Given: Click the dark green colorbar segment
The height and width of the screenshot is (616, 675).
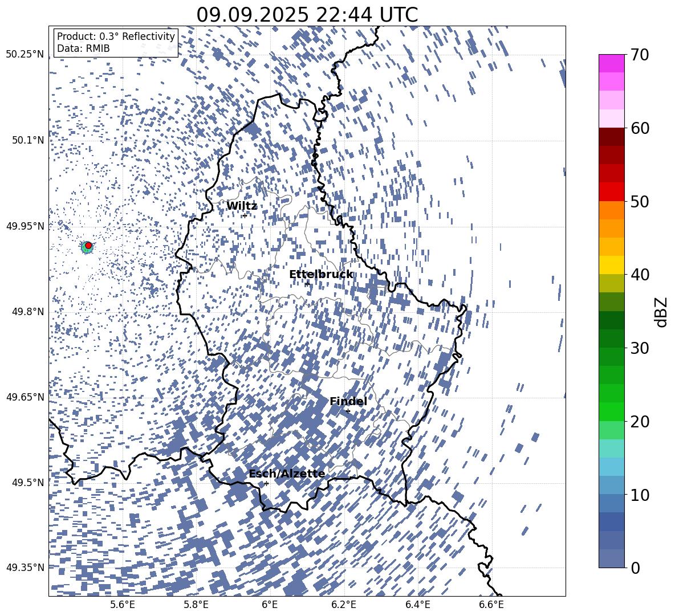Looking at the screenshot, I should point(611,320).
